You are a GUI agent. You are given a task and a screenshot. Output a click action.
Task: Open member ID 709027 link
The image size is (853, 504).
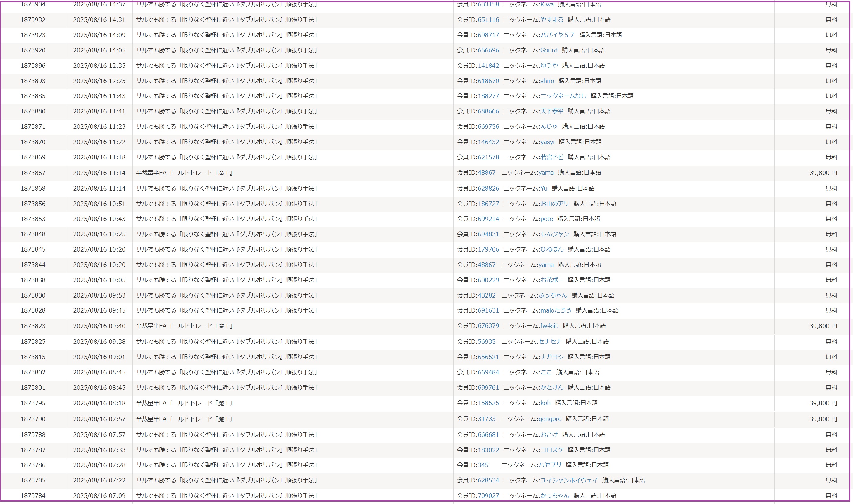(x=488, y=495)
